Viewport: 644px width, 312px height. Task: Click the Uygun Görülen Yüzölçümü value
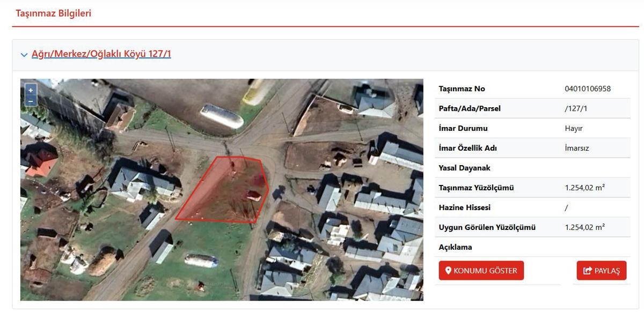[585, 227]
